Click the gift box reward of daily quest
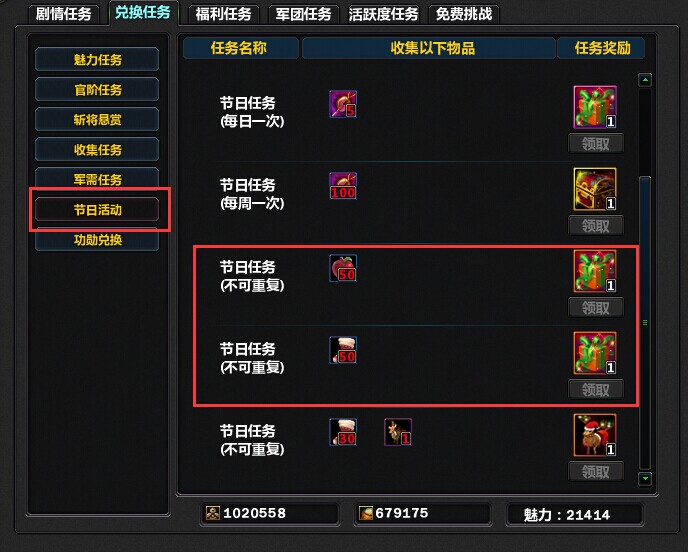The image size is (688, 552). click(x=595, y=107)
